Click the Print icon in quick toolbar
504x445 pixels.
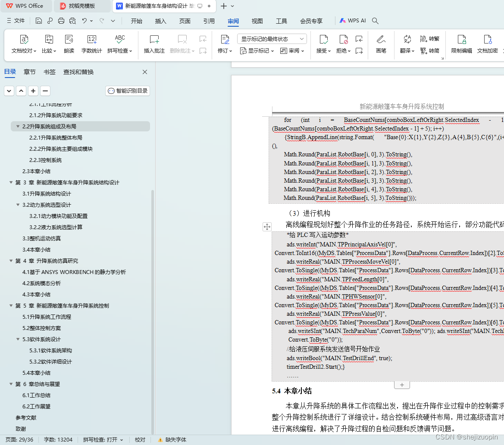tap(61, 21)
